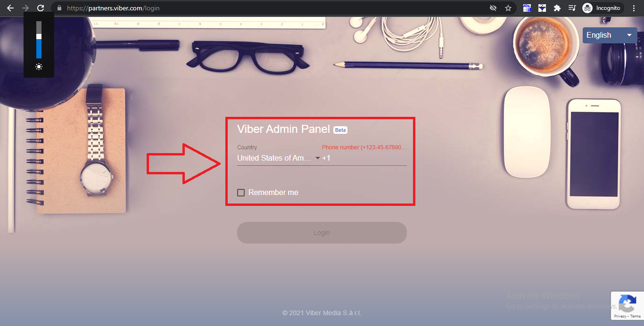This screenshot has width=644, height=326.
Task: Open the blue funnel extension icon
Action: (542, 8)
